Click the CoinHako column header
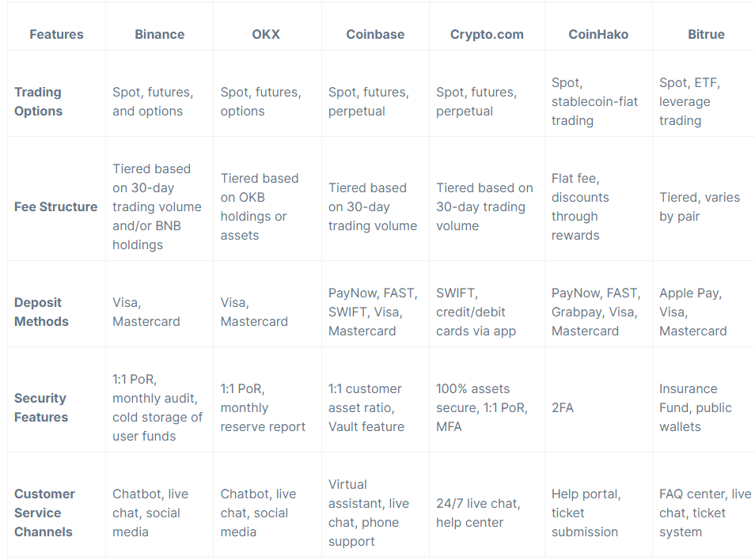Viewport: 755px width, 560px height. (x=598, y=35)
